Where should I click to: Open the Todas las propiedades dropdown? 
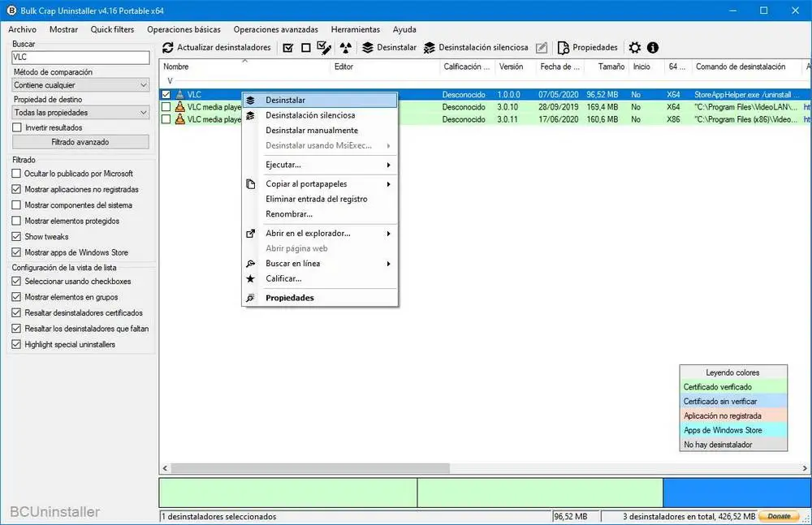point(80,112)
